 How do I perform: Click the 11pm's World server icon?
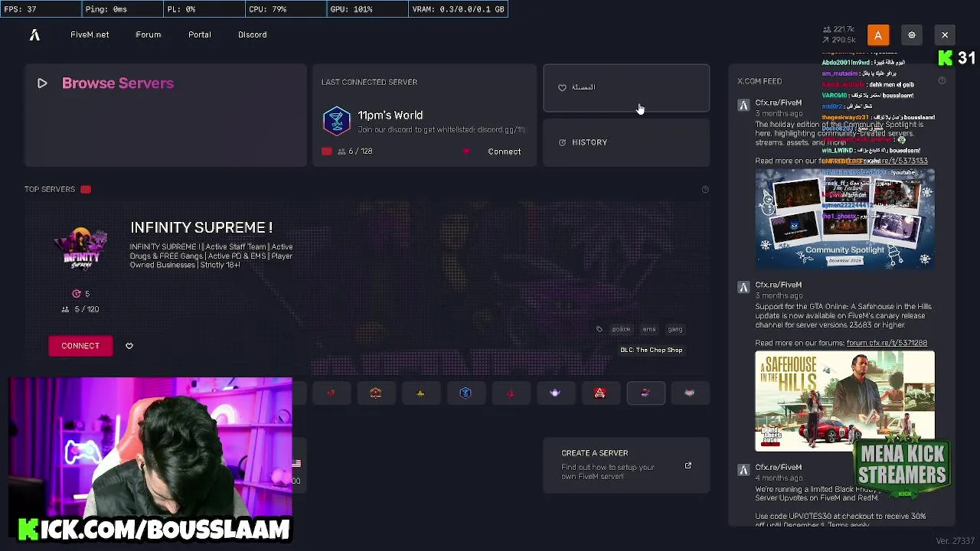[337, 121]
